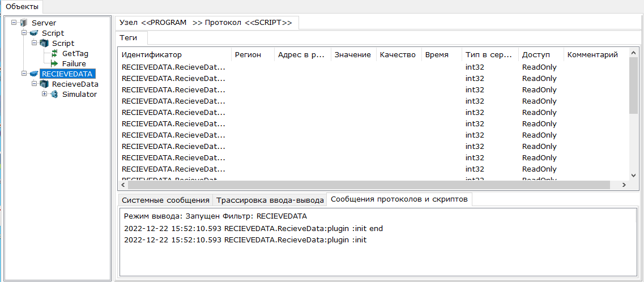The width and height of the screenshot is (644, 282).
Task: Select the Failure tree item
Action: [74, 63]
